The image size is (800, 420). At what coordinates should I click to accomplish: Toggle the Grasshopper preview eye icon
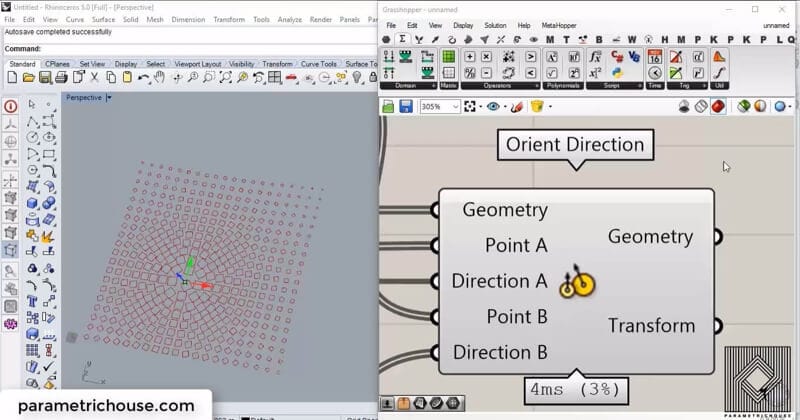[x=492, y=106]
